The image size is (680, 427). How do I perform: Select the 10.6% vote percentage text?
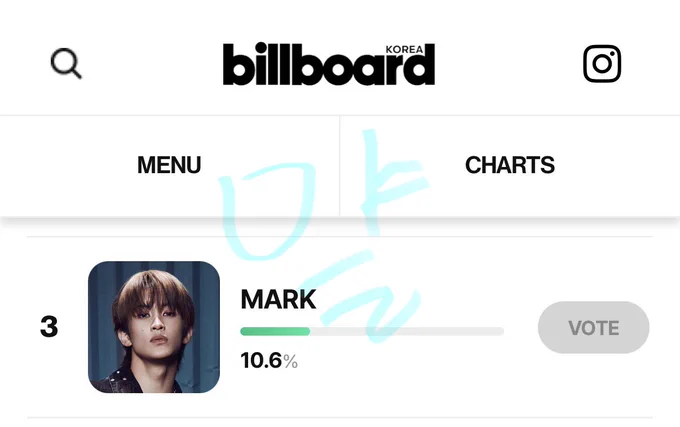tap(269, 361)
